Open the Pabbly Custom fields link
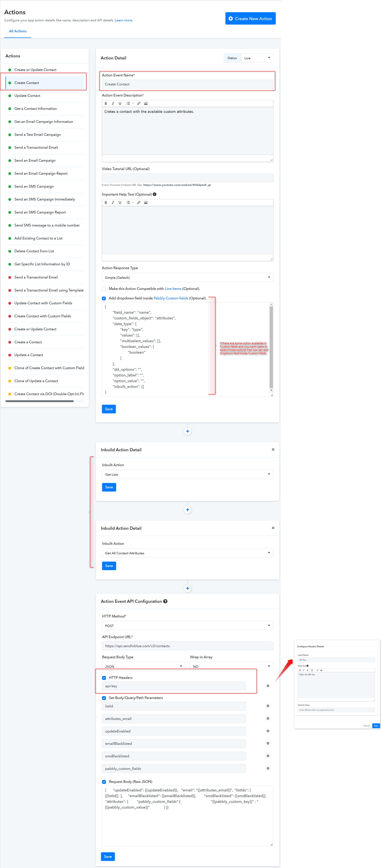 pyautogui.click(x=171, y=298)
